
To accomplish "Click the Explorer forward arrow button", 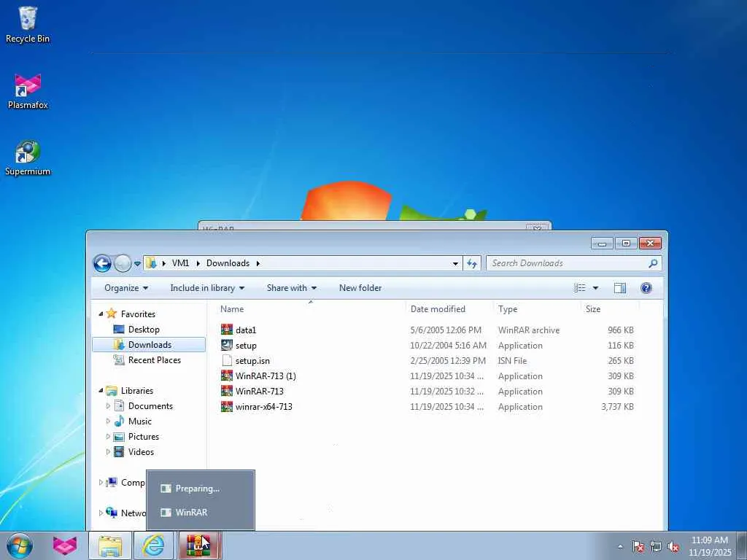I will tap(123, 263).
